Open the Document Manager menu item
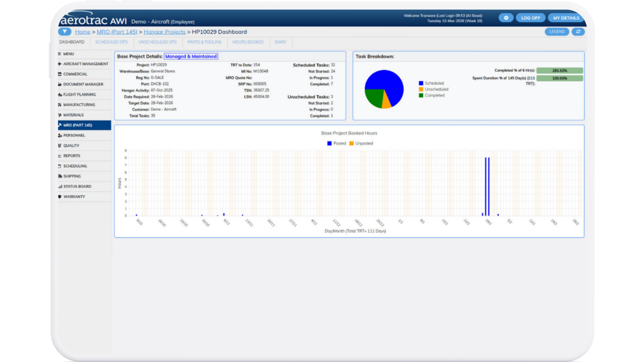Screen dimensions: 644x362 [85, 84]
